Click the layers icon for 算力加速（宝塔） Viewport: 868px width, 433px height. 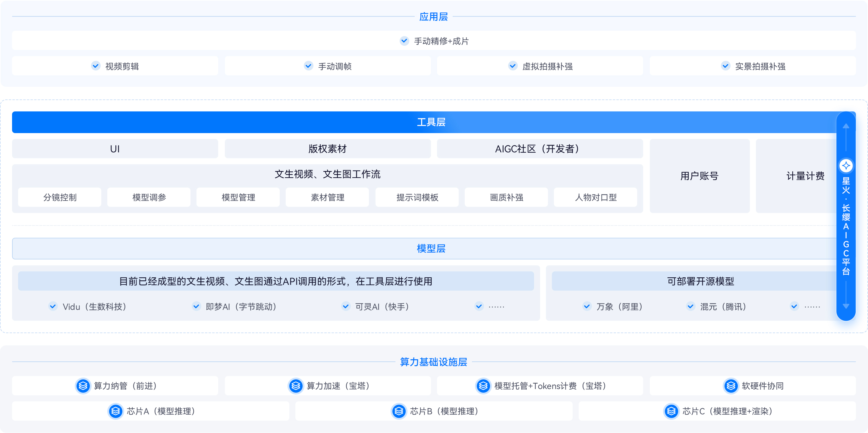point(296,386)
